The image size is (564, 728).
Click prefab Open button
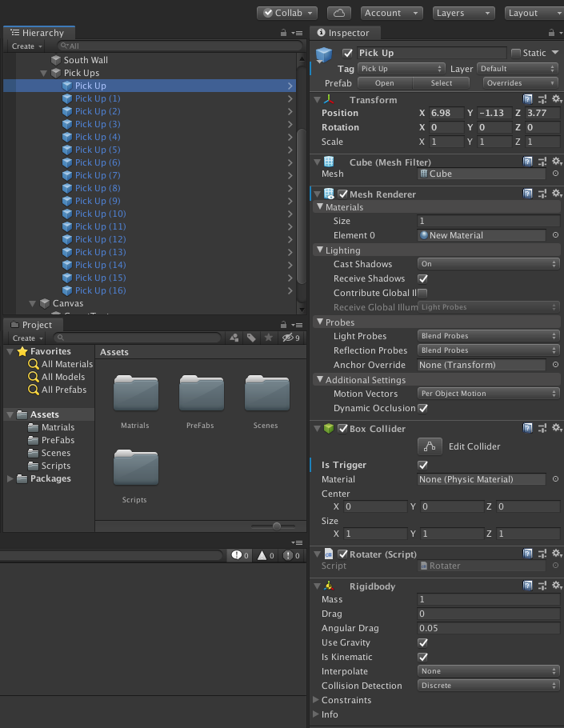[385, 83]
